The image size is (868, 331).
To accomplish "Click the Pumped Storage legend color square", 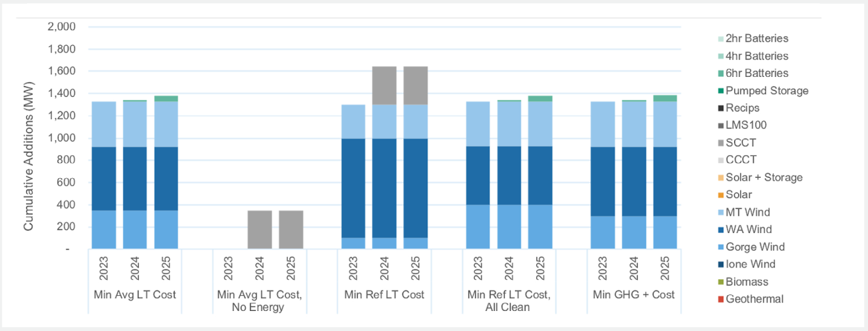I will [x=721, y=91].
